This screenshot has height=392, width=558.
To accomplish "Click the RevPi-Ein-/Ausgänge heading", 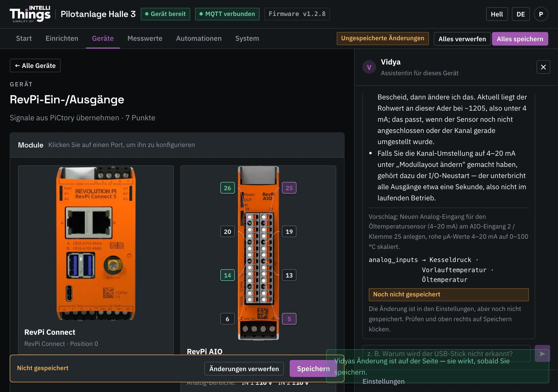I will (x=67, y=99).
